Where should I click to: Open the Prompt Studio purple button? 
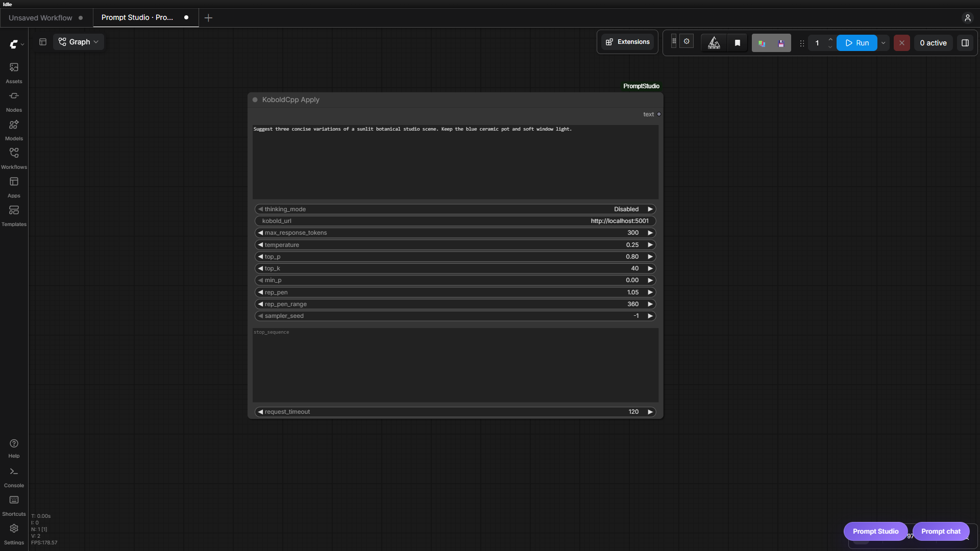875,531
